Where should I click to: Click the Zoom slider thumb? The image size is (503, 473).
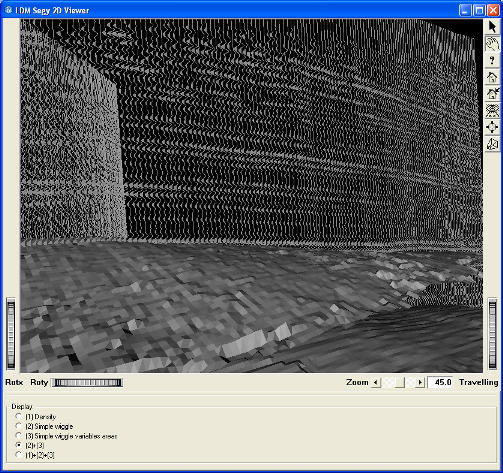[x=399, y=382]
